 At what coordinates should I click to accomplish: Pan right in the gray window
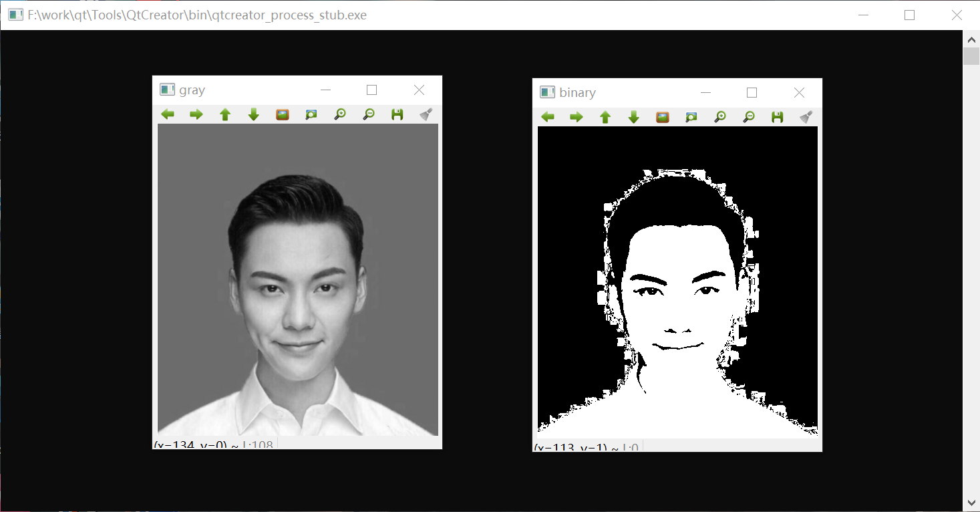[196, 114]
